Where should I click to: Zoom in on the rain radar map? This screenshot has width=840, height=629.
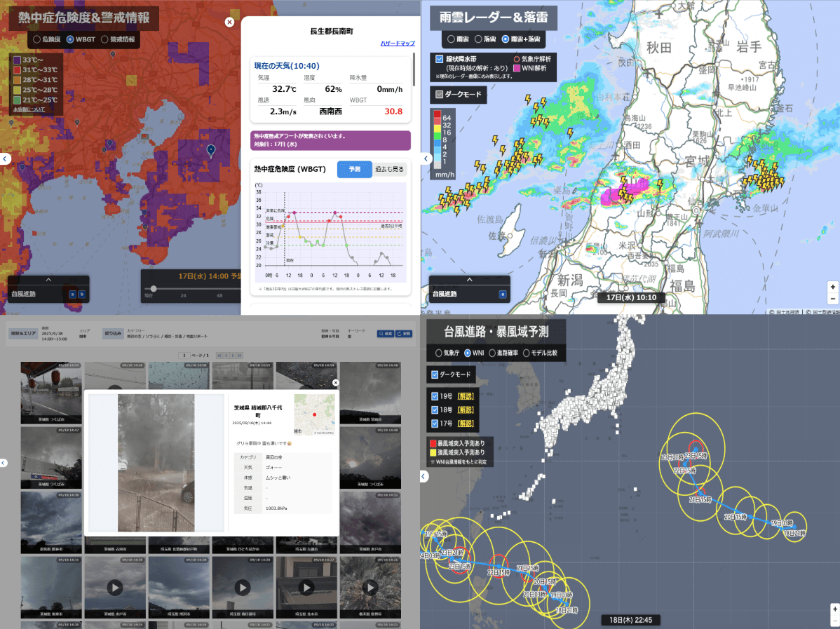[833, 287]
